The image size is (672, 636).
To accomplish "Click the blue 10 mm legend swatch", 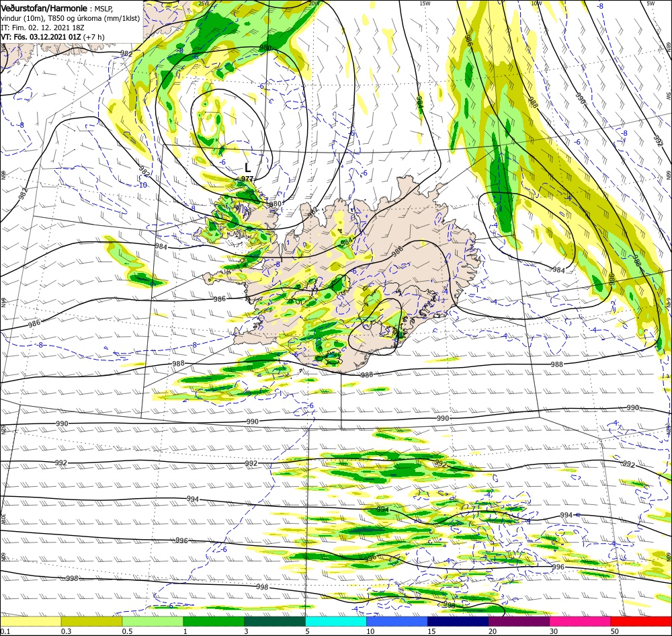I will (397, 621).
